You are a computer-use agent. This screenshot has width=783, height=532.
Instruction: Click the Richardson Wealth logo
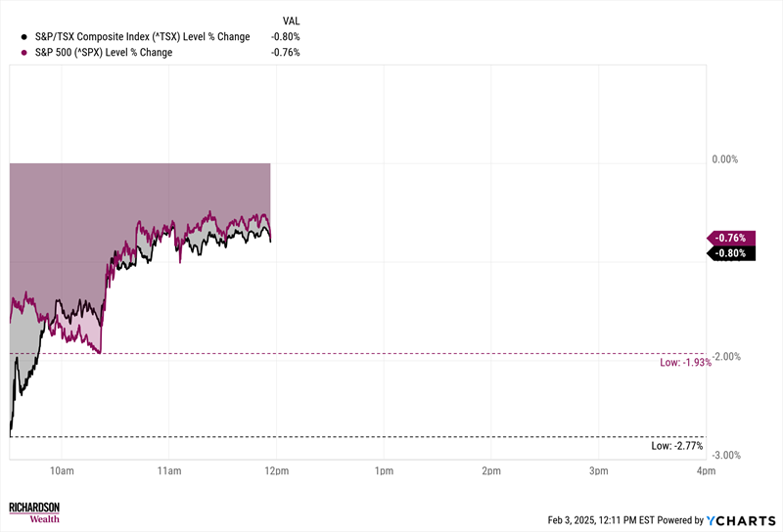coord(33,512)
